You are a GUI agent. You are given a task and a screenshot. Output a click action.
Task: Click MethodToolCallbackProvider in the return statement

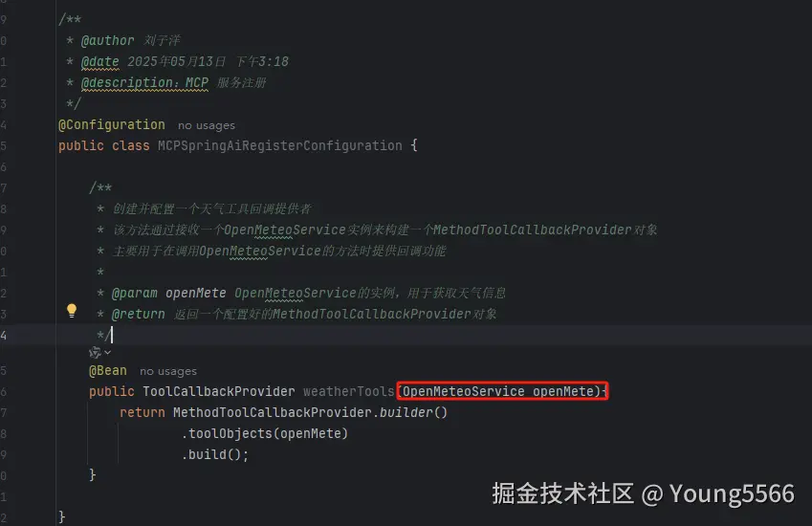(272, 412)
